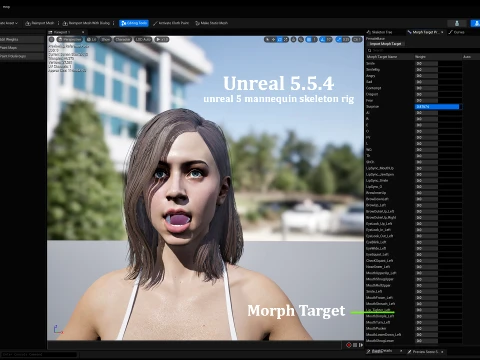Image resolution: width=480 pixels, height=360 pixels.
Task: Click the step forward playback button
Action: (x=361, y=345)
